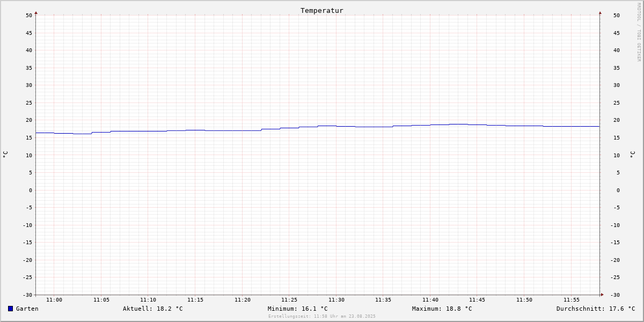644x322 pixels.
Task: Click the 11:20 time axis label
Action: 243,300
